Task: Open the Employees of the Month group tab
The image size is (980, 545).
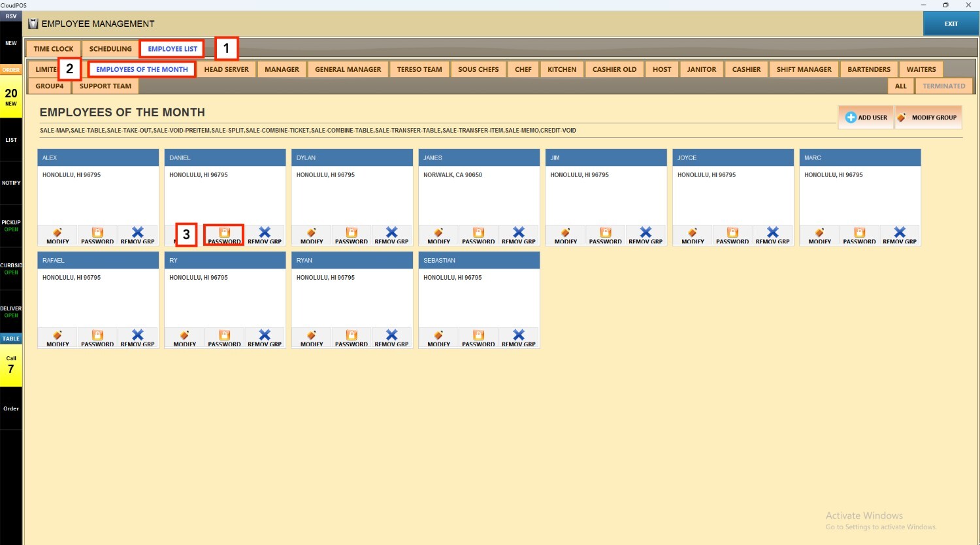Action: (142, 69)
